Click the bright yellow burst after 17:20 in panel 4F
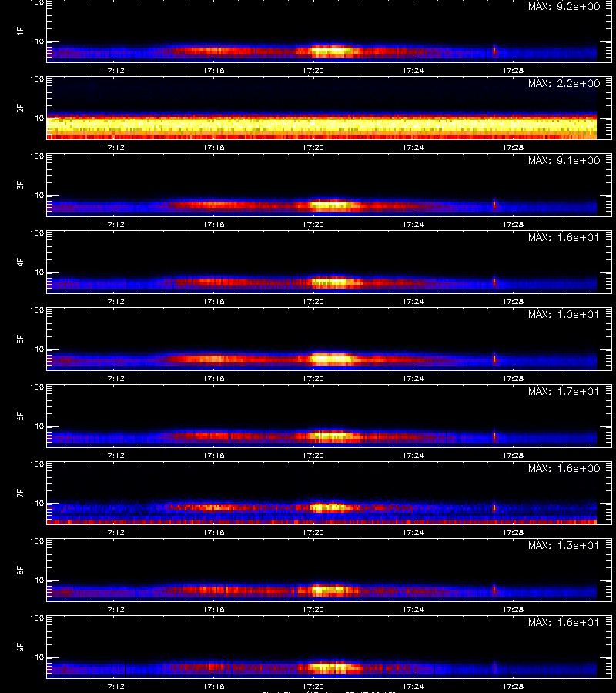 point(333,283)
